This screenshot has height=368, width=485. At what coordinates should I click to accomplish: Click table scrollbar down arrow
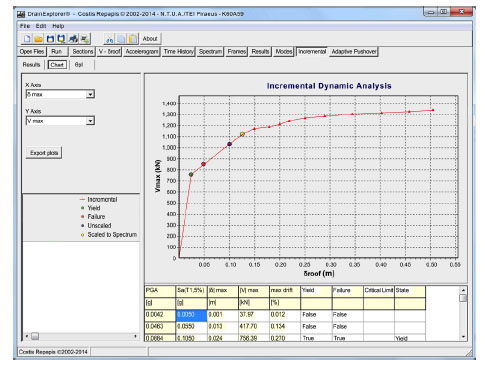coord(463,337)
